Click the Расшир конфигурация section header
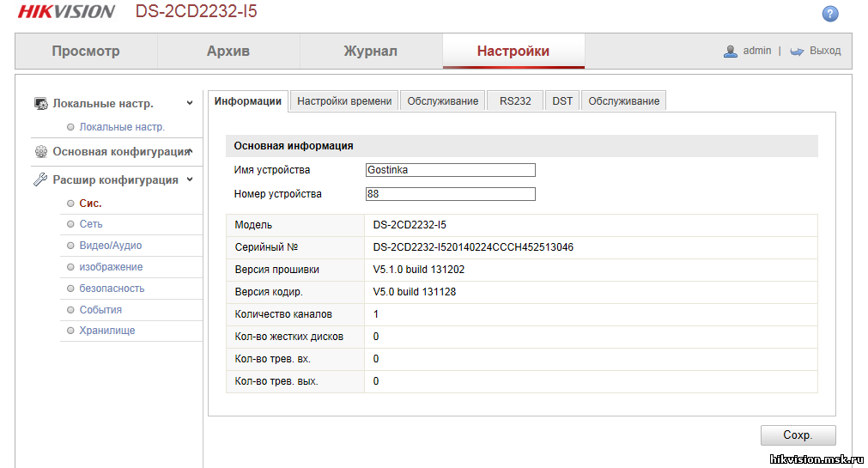868x468 pixels. click(x=116, y=180)
